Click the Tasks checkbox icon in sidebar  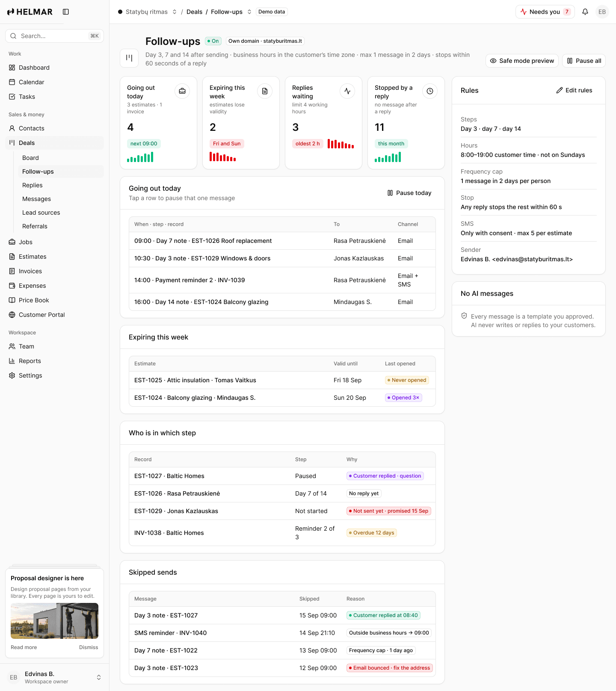[12, 97]
